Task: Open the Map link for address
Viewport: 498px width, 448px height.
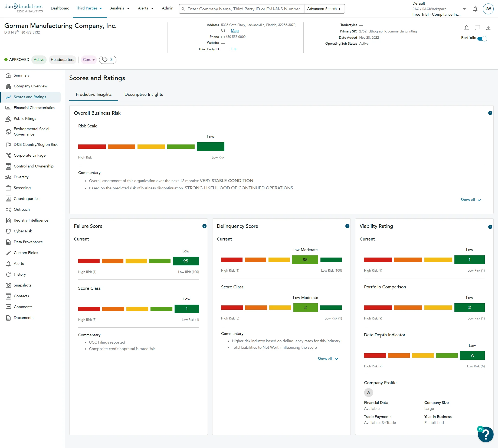Action: pos(235,31)
